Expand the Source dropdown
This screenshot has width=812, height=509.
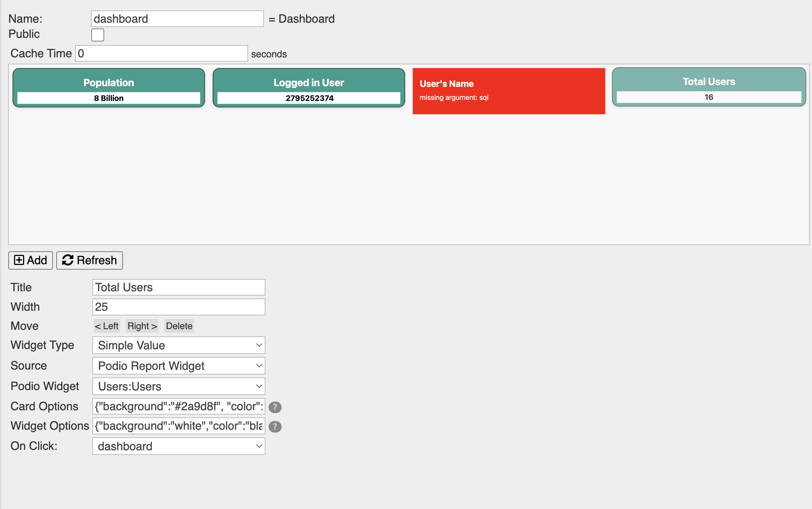tap(178, 366)
